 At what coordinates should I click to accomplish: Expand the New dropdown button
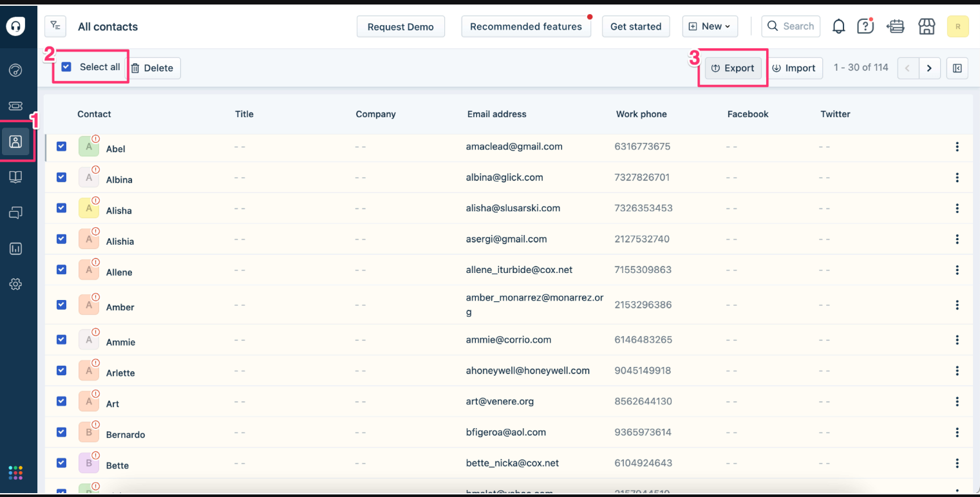click(710, 26)
